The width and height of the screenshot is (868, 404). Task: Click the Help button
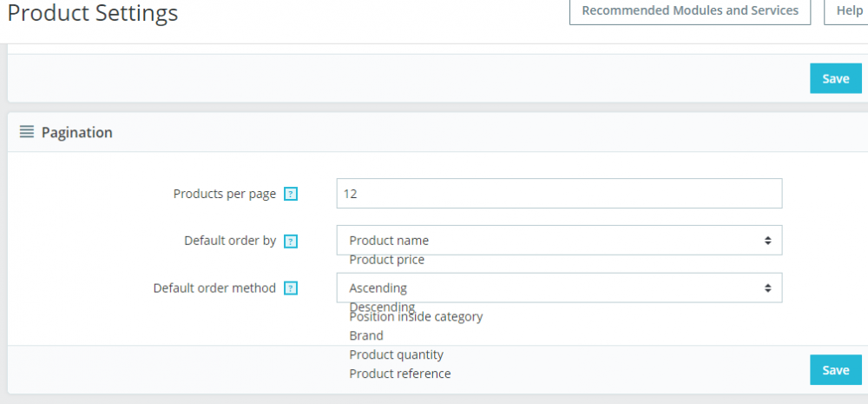tap(849, 11)
